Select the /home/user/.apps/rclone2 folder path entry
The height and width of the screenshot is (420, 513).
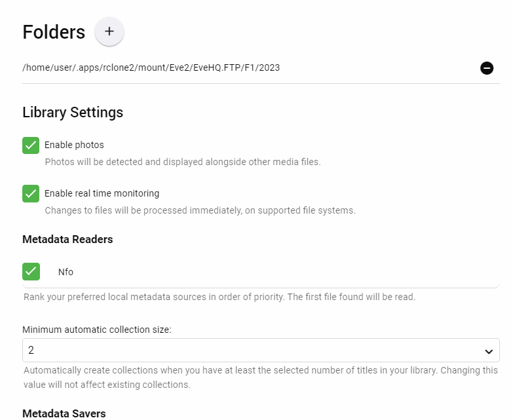(151, 67)
